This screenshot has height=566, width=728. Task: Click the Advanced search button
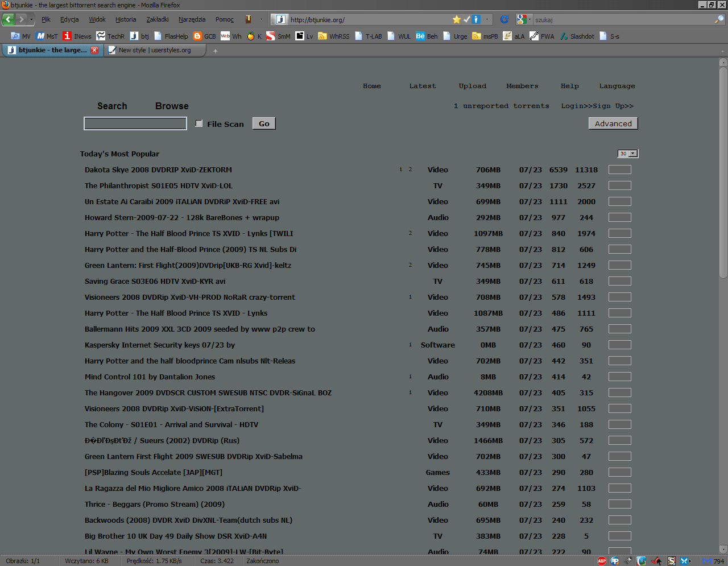coord(613,123)
